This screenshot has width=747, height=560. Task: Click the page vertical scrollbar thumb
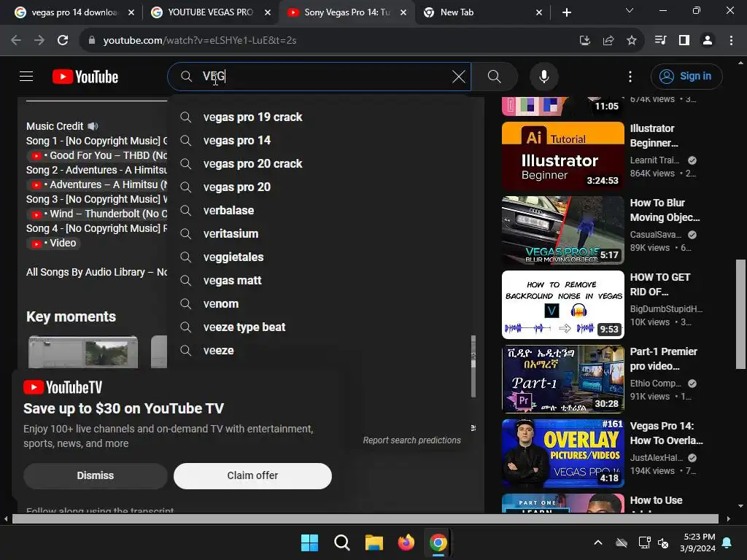[740, 314]
